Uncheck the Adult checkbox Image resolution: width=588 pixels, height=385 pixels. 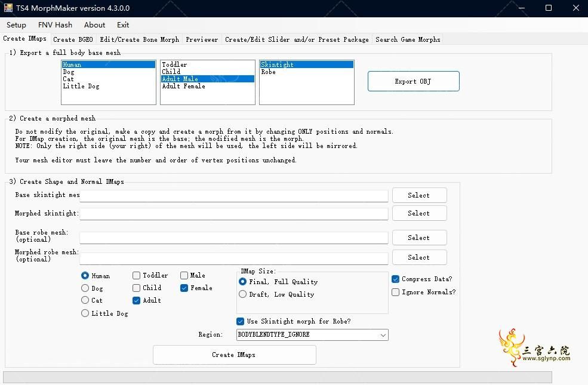click(x=137, y=300)
